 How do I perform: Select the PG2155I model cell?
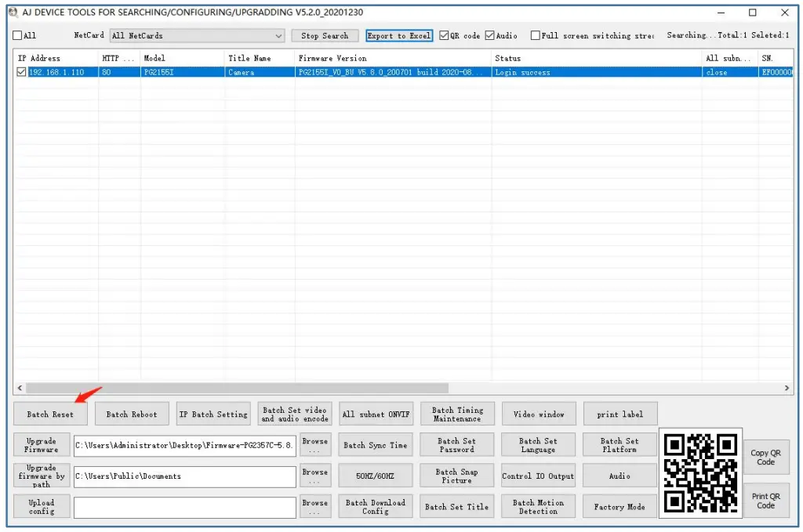click(182, 72)
